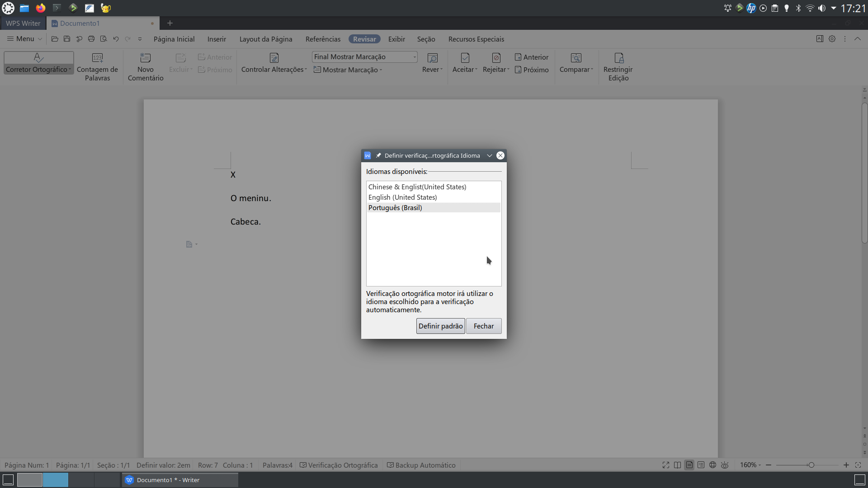Click Fechar button in language dialog
Image resolution: width=868 pixels, height=488 pixels.
click(x=483, y=326)
